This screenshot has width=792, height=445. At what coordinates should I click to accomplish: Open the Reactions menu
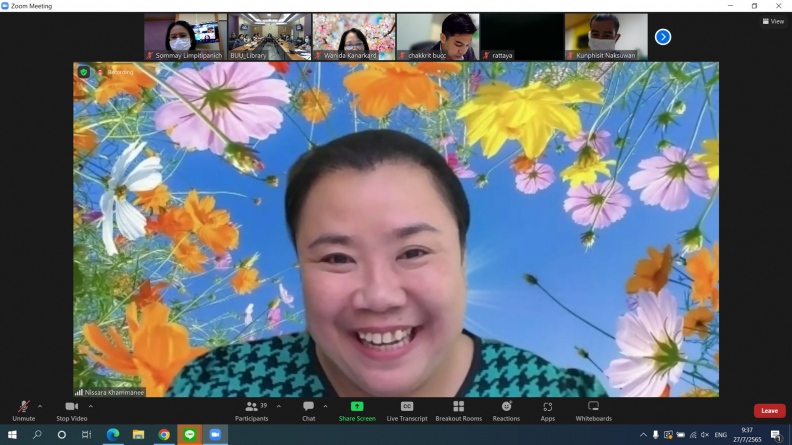506,409
